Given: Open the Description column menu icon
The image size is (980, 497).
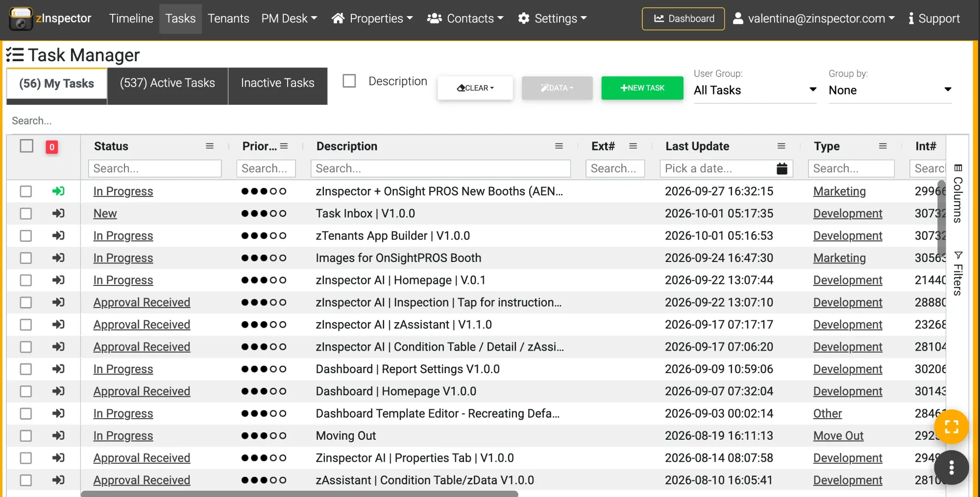Looking at the screenshot, I should click(x=559, y=146).
